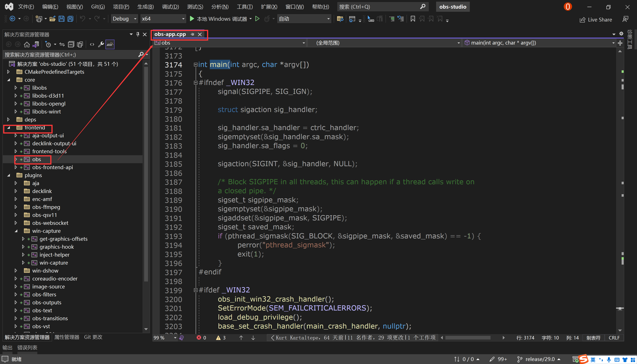Collapse the code region at line 3176
Screen dimensions: 637x364
[196, 83]
